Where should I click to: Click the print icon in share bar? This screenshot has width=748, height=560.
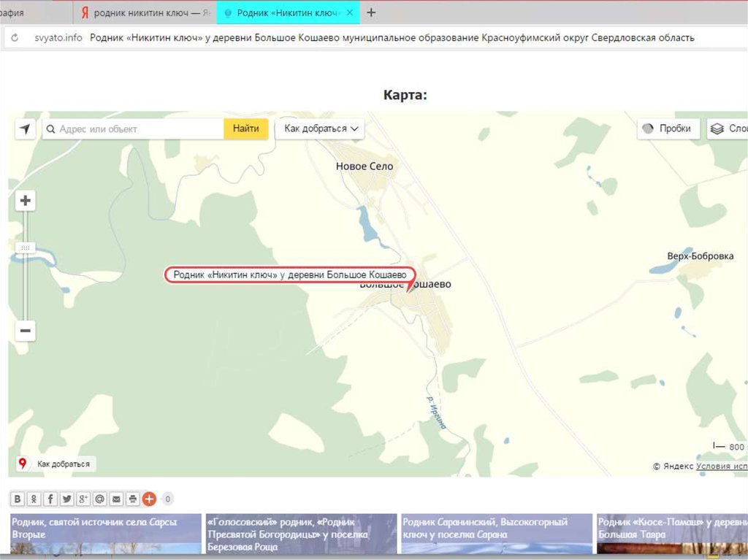click(132, 499)
